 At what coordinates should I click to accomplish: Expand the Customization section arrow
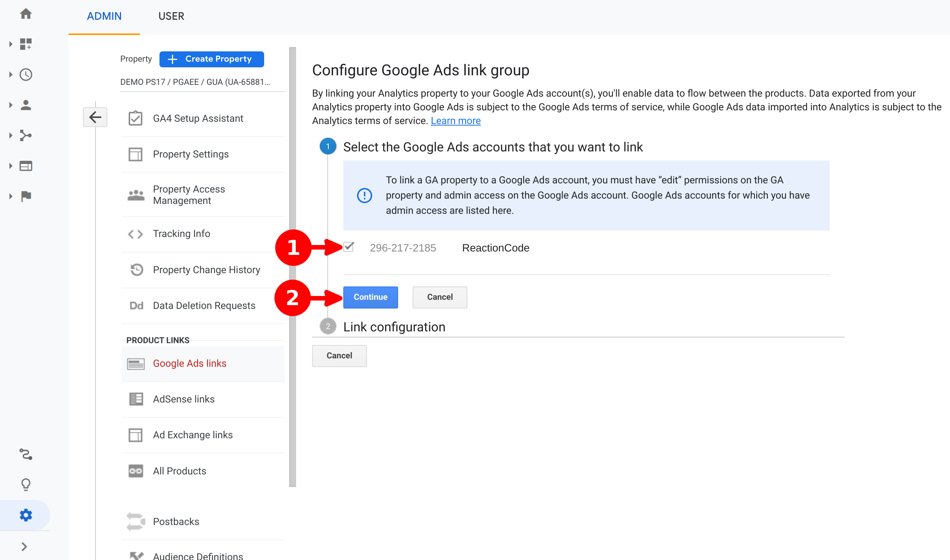coord(11,44)
